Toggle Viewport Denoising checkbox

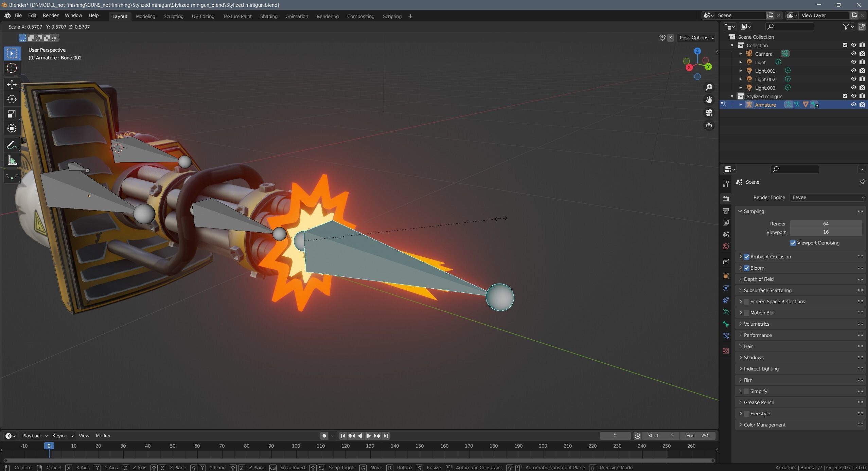(x=793, y=243)
